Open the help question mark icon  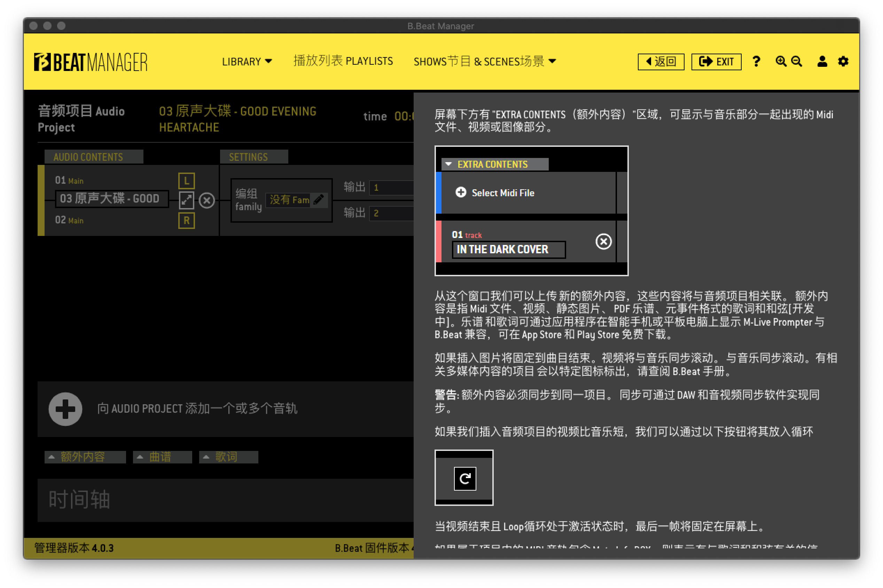point(756,61)
